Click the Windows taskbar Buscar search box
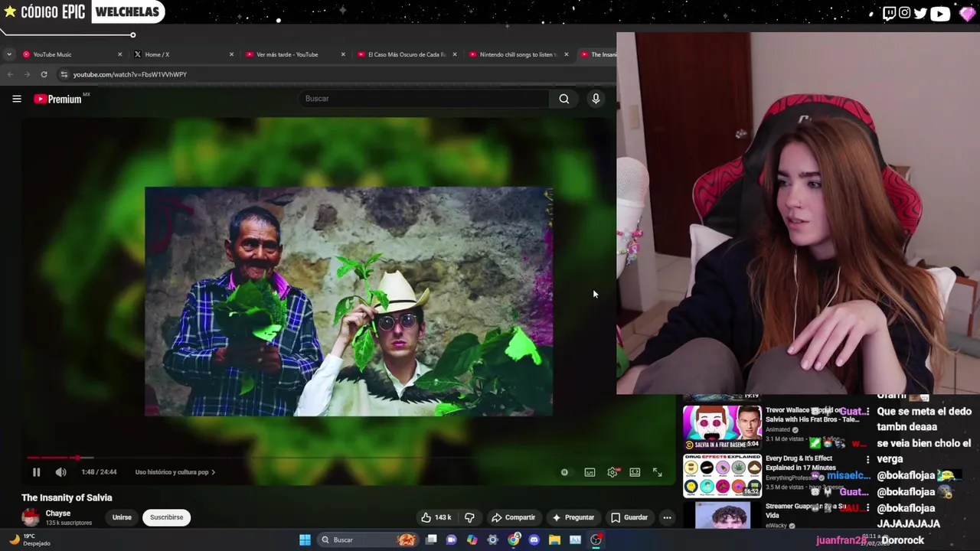Image resolution: width=980 pixels, height=551 pixels. pos(367,540)
